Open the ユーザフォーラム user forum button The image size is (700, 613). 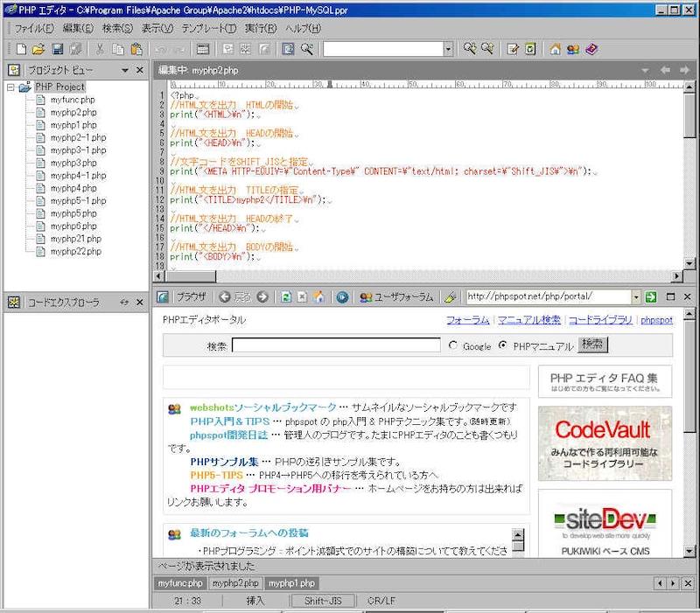click(396, 297)
